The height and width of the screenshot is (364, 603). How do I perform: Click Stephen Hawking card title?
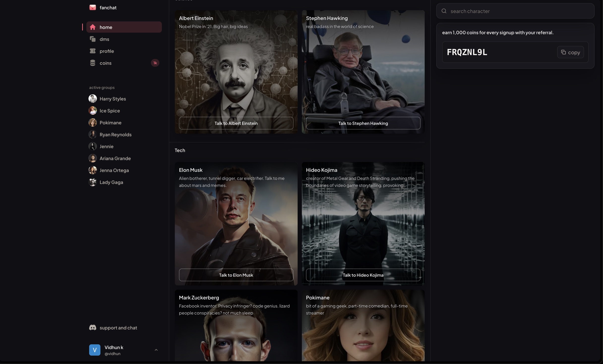coord(327,18)
